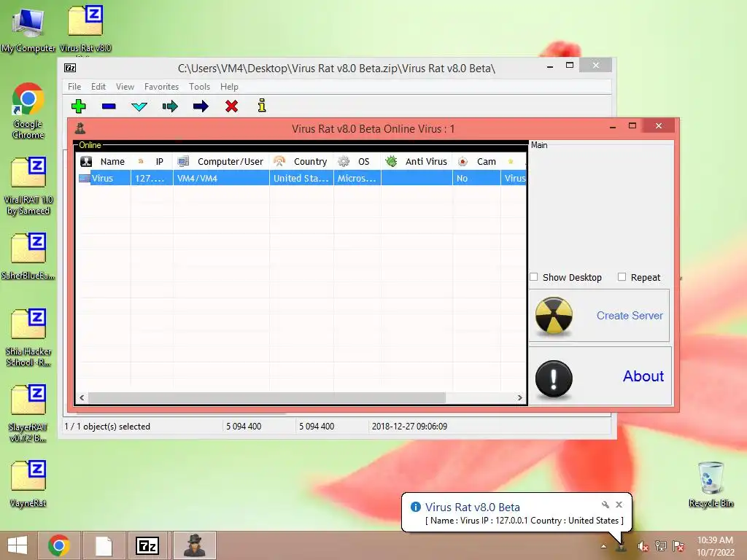Select the Virus Rat v8.0 archive on desktop

pyautogui.click(x=85, y=29)
